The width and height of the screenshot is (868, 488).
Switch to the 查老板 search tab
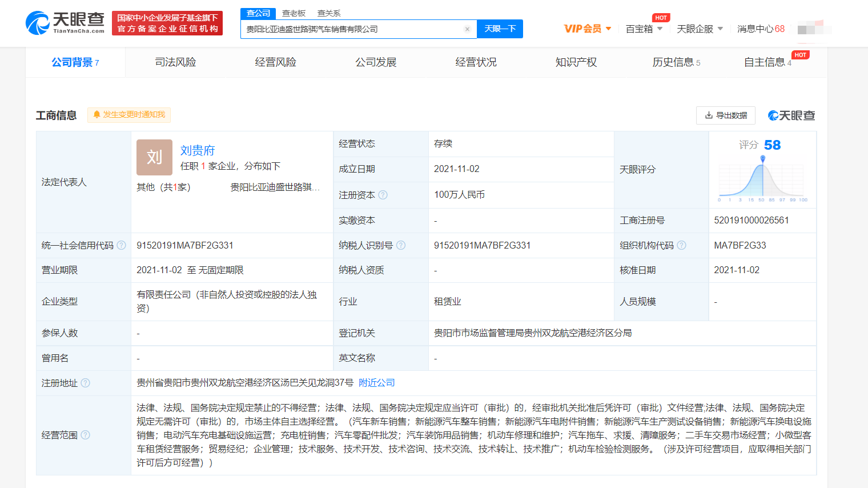click(x=294, y=13)
